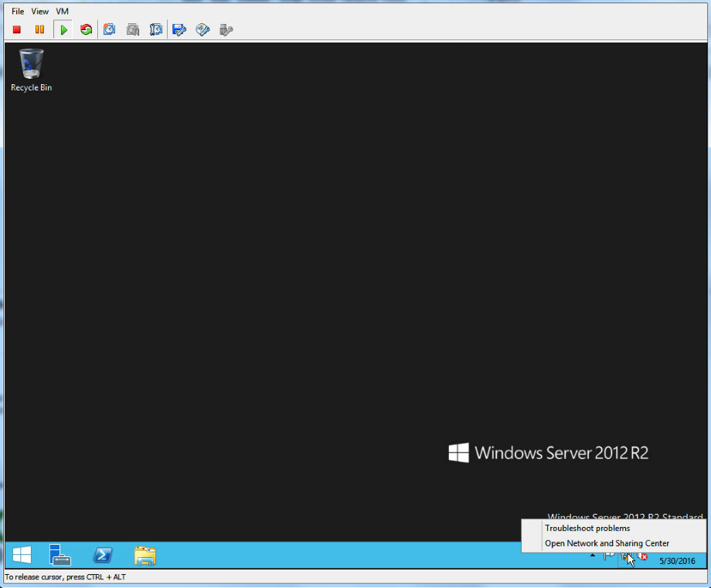Launch Server Manager from the taskbar
The width and height of the screenshot is (711, 588).
point(60,555)
